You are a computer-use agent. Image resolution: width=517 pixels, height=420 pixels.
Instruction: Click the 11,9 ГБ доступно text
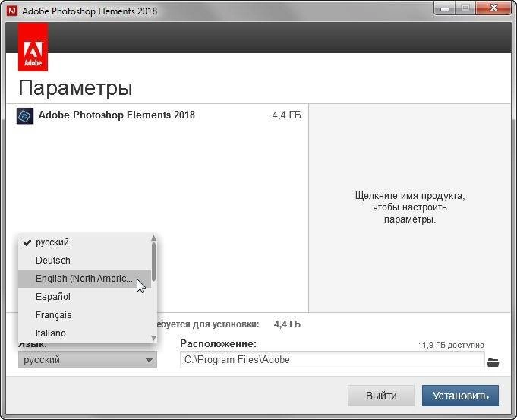coord(451,345)
